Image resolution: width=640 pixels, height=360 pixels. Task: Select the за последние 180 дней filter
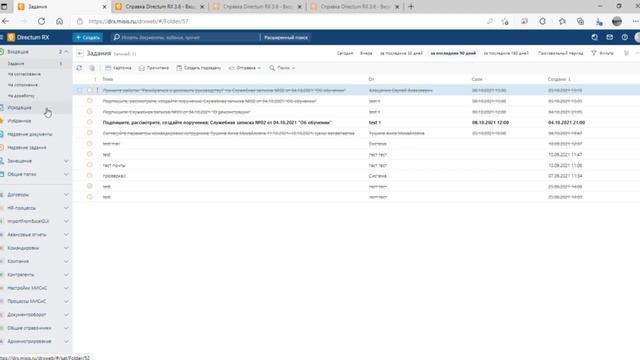[x=506, y=53]
